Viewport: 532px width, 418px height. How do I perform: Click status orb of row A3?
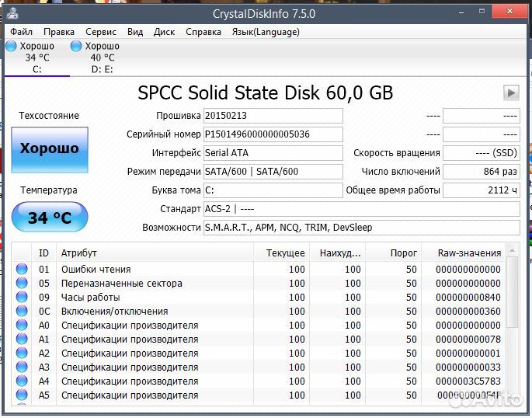pyautogui.click(x=22, y=367)
